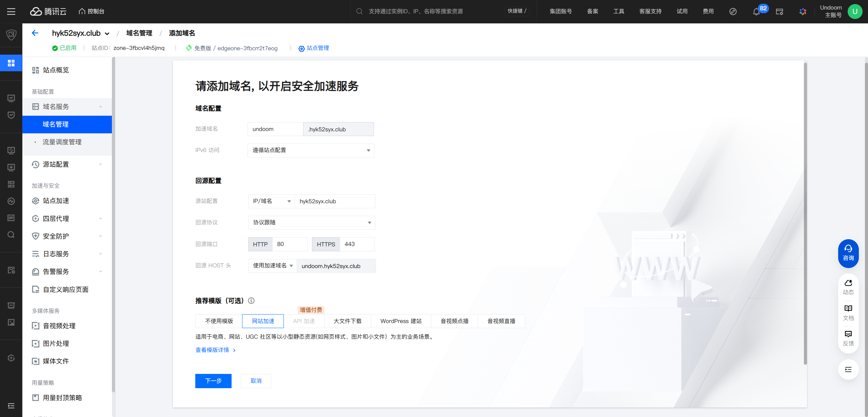
Task: Open the hamburger menu in top bar
Action: (11, 12)
